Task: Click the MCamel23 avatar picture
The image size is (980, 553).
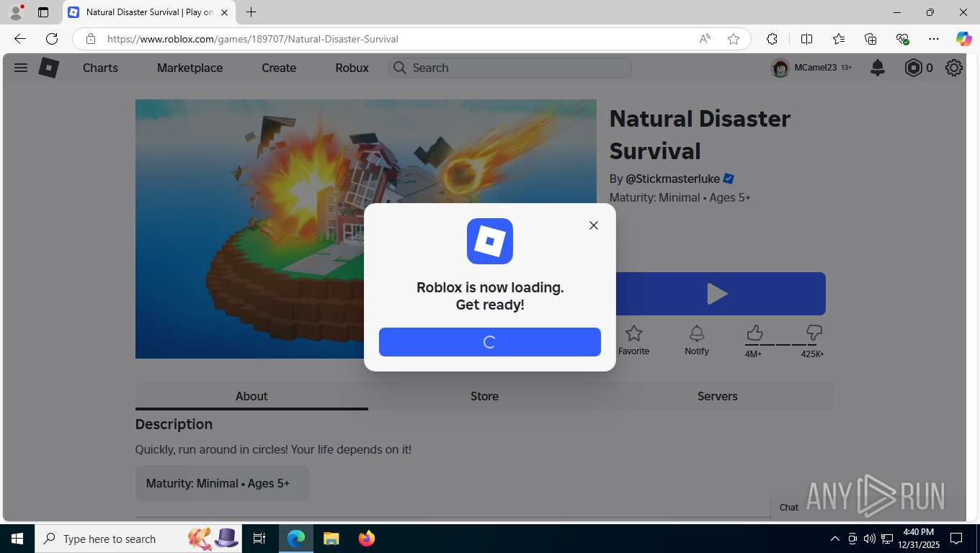Action: (x=780, y=68)
